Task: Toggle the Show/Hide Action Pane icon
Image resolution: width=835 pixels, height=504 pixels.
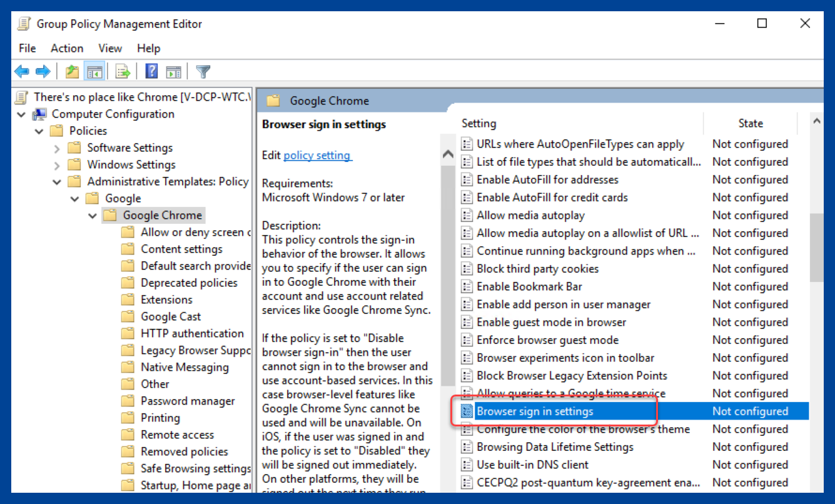Action: [x=173, y=71]
